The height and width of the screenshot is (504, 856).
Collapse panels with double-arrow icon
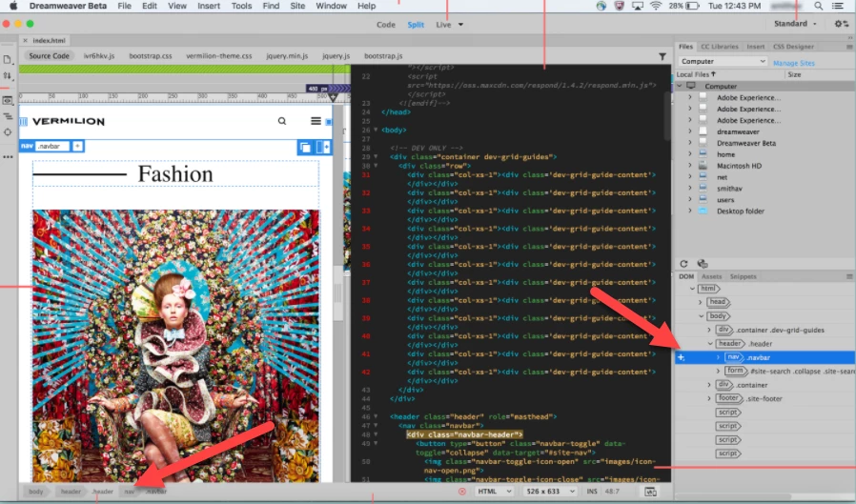click(x=849, y=38)
